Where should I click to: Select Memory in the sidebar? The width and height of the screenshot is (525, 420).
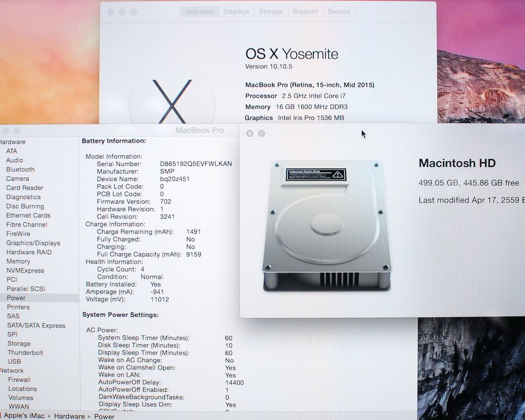[18, 261]
